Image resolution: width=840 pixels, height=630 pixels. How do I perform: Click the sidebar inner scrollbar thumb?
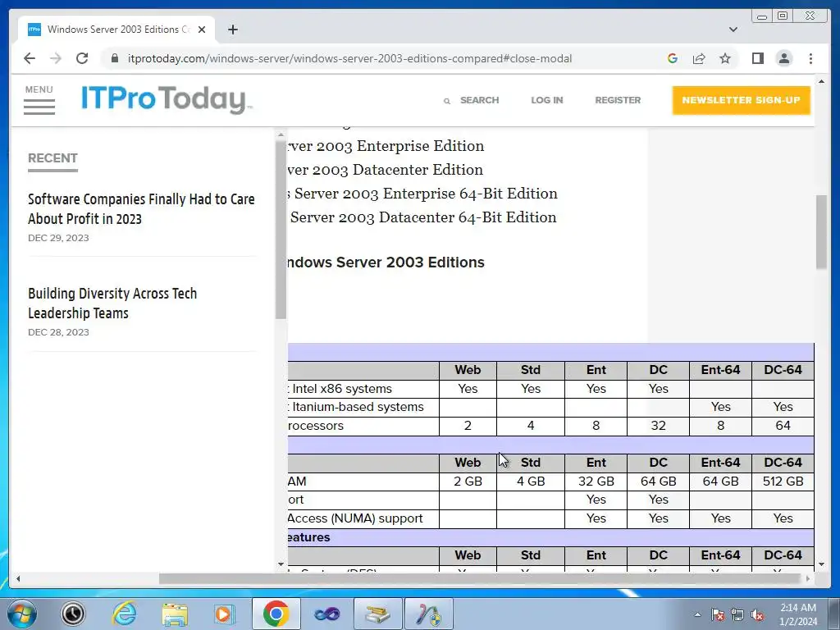281,231
